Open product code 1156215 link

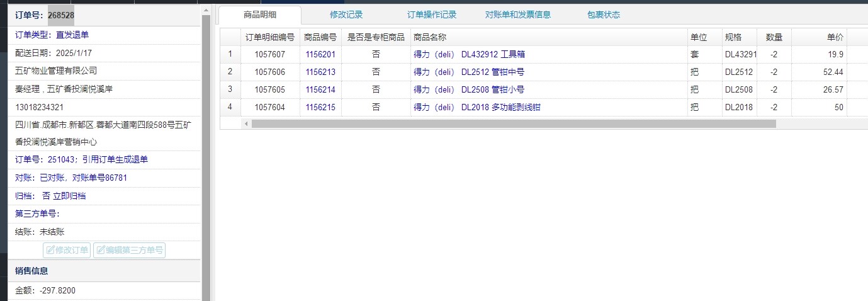[320, 108]
